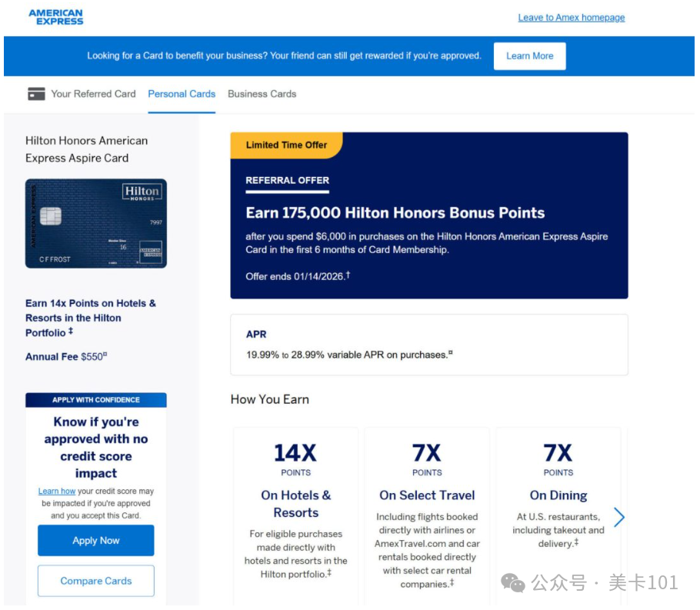Click the card icon beside Your Referred Card
Image resolution: width=700 pixels, height=610 pixels.
(x=36, y=94)
